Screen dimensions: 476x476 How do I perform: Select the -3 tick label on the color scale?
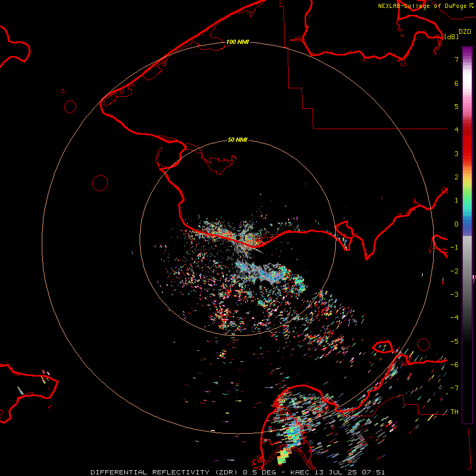(454, 294)
